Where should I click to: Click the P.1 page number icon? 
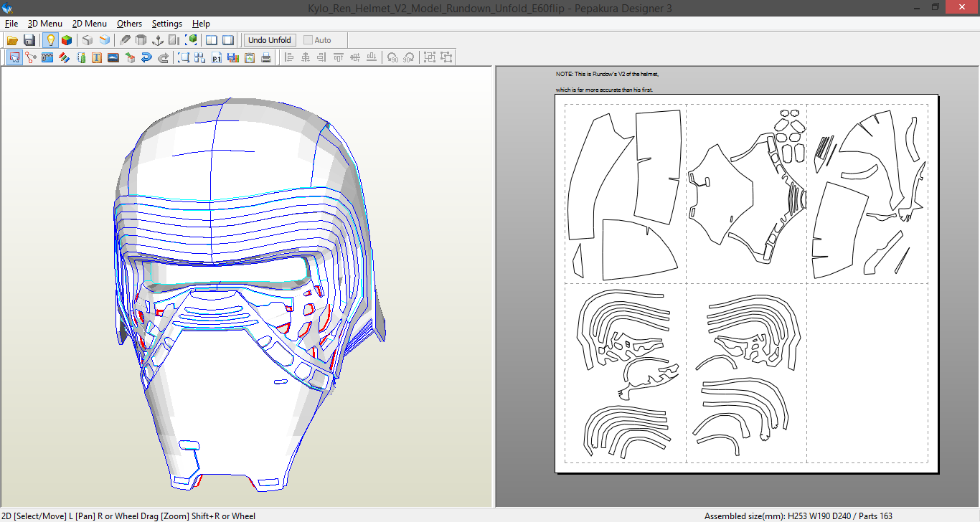[217, 57]
